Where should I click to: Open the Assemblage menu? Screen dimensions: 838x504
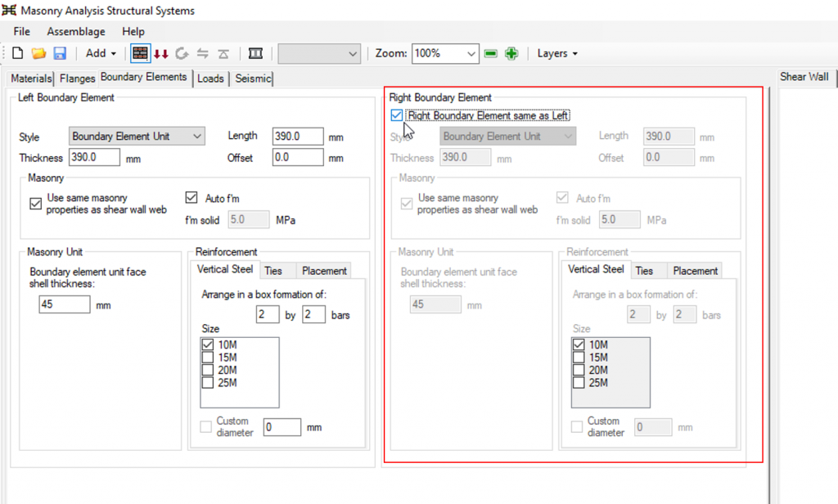pyautogui.click(x=76, y=31)
